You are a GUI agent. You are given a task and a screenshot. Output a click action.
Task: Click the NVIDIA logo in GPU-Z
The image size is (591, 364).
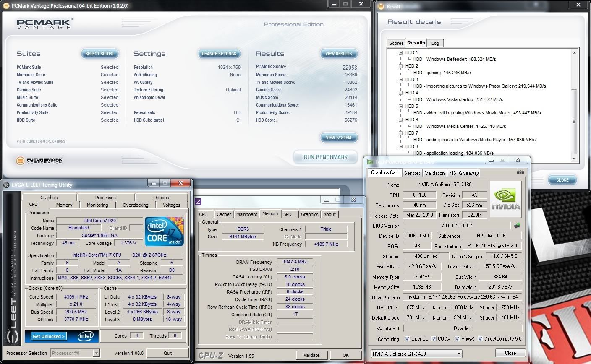point(506,199)
